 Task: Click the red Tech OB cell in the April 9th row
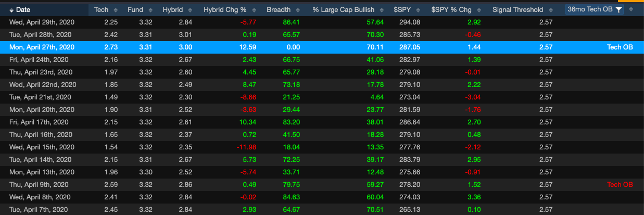(x=620, y=185)
